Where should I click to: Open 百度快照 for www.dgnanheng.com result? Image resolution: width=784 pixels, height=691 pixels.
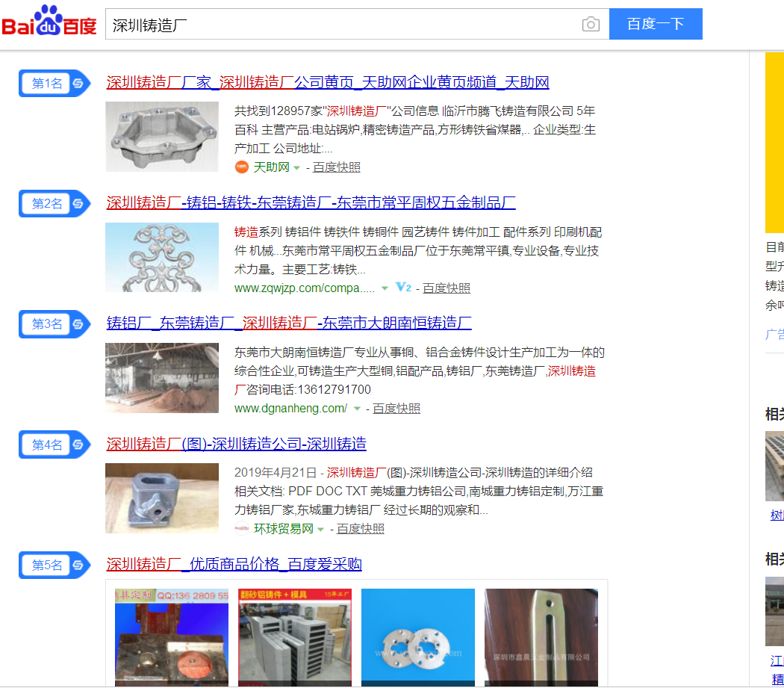pos(396,409)
